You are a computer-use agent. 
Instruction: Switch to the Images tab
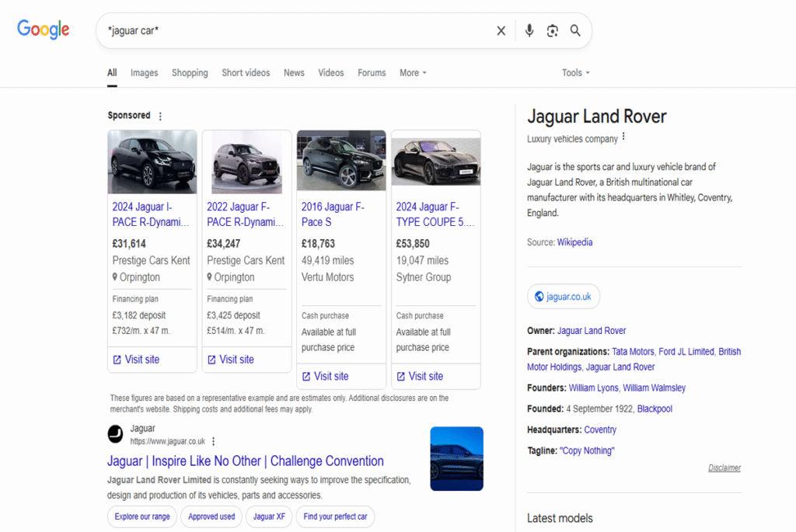tap(144, 72)
